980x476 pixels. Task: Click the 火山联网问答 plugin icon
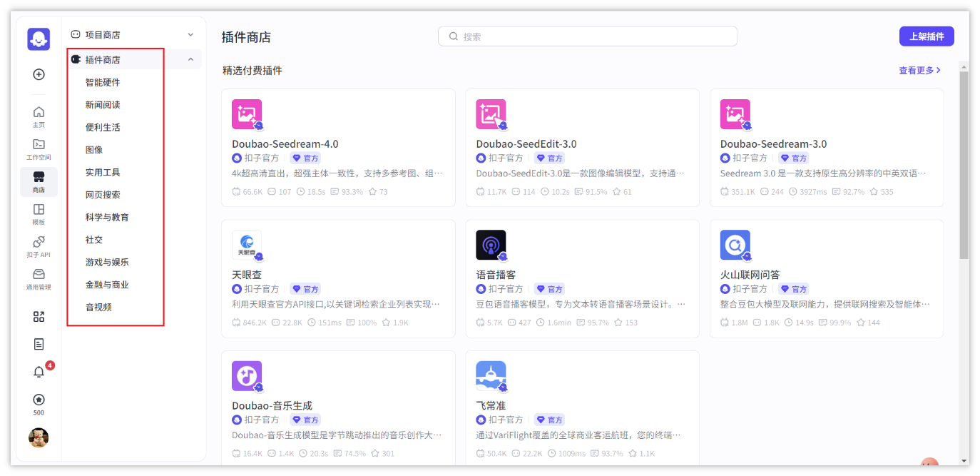(735, 245)
